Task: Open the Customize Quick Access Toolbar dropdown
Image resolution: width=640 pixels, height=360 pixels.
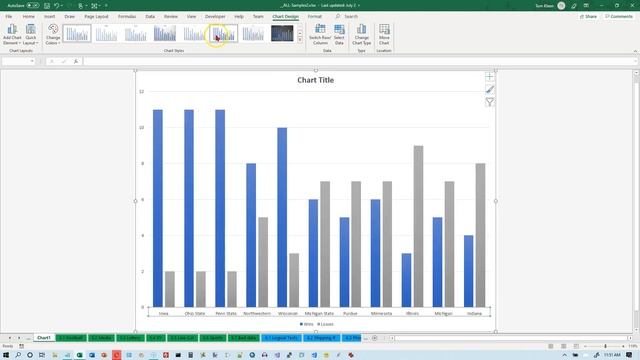Action: tap(106, 6)
